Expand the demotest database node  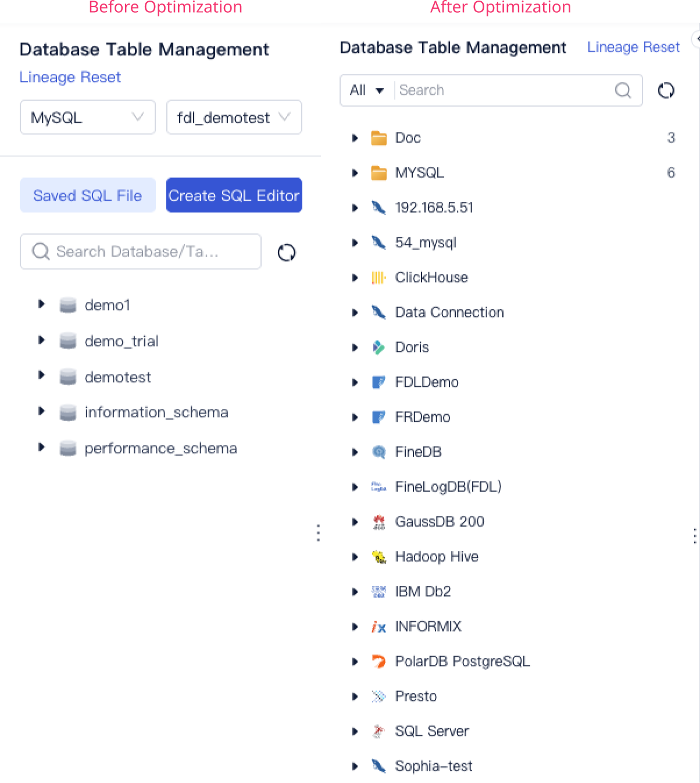click(41, 375)
